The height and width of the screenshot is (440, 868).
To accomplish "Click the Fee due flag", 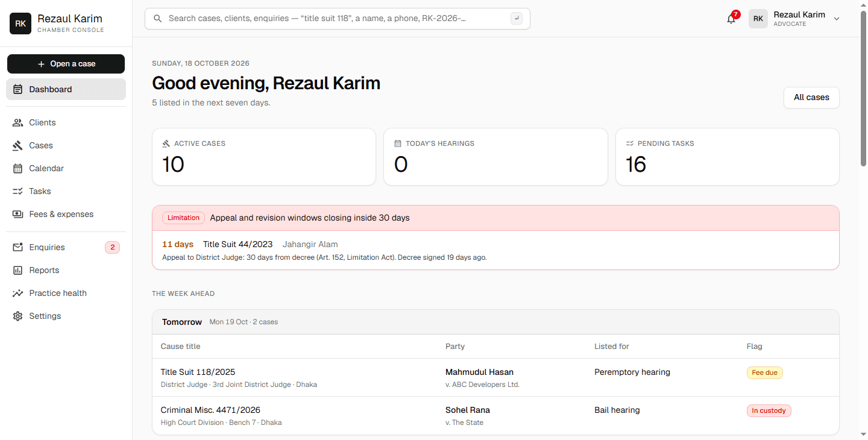I will [764, 372].
